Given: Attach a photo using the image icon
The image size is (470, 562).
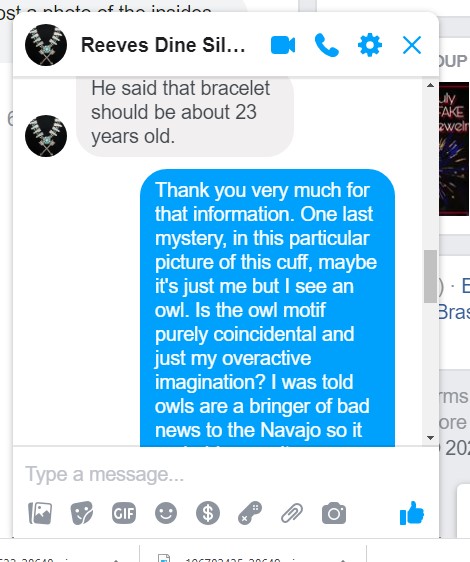Looking at the screenshot, I should 40,513.
